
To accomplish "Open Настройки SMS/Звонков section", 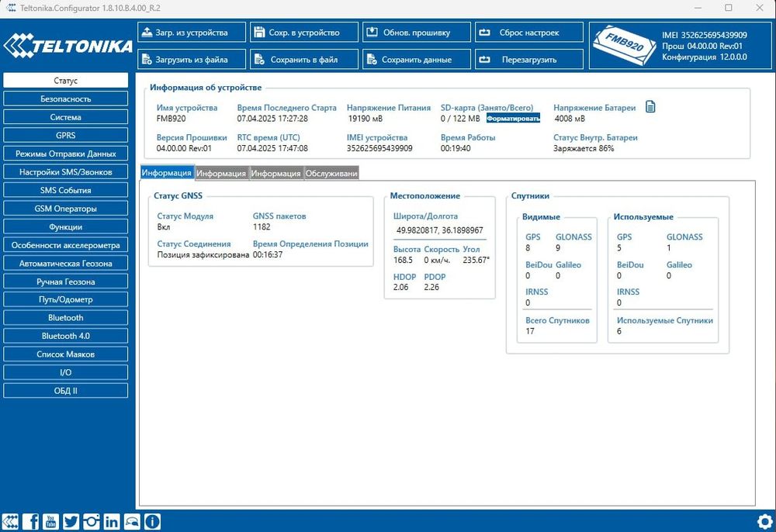I will coord(65,171).
